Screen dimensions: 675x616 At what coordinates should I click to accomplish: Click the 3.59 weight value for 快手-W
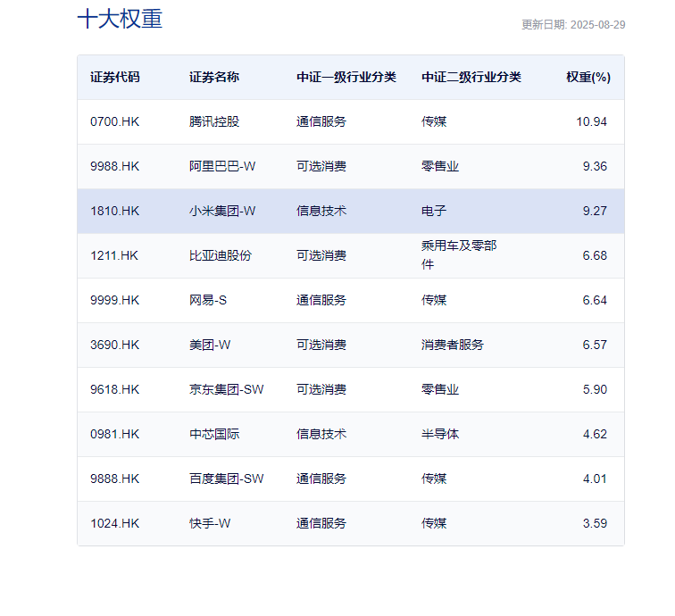pos(595,523)
